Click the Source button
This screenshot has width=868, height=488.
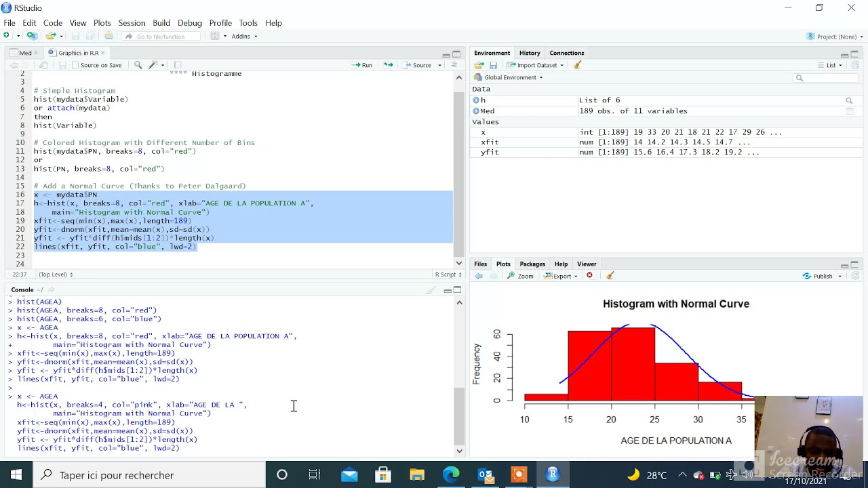pyautogui.click(x=417, y=65)
